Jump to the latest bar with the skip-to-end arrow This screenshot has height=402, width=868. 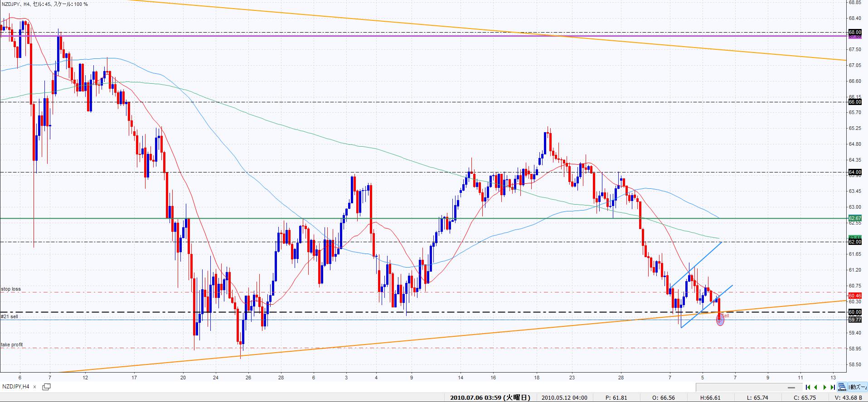(x=833, y=387)
